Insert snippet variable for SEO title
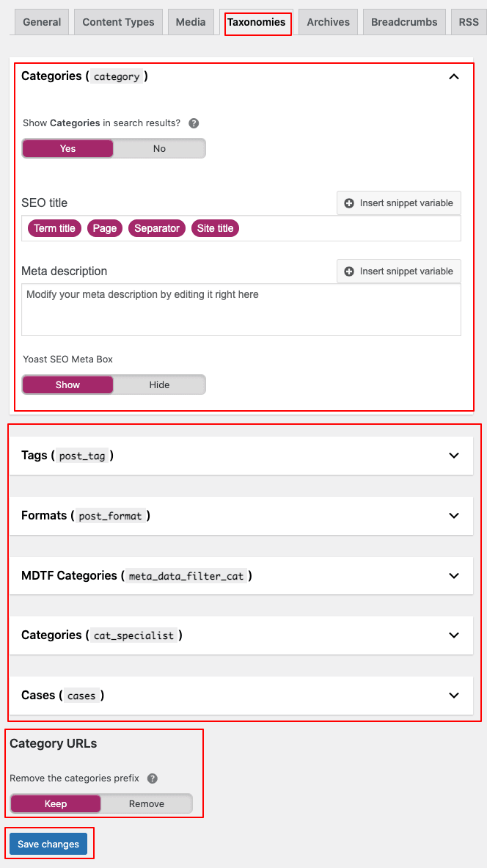The height and width of the screenshot is (868, 487). [x=399, y=203]
